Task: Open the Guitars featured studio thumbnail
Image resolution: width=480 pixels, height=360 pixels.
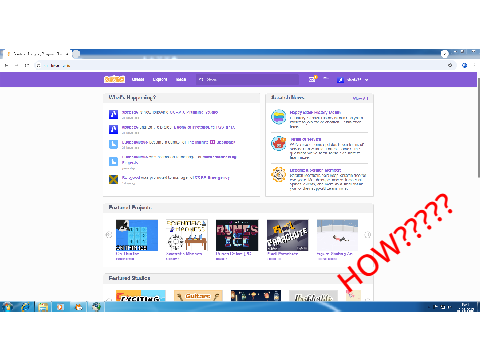Action: (x=198, y=295)
